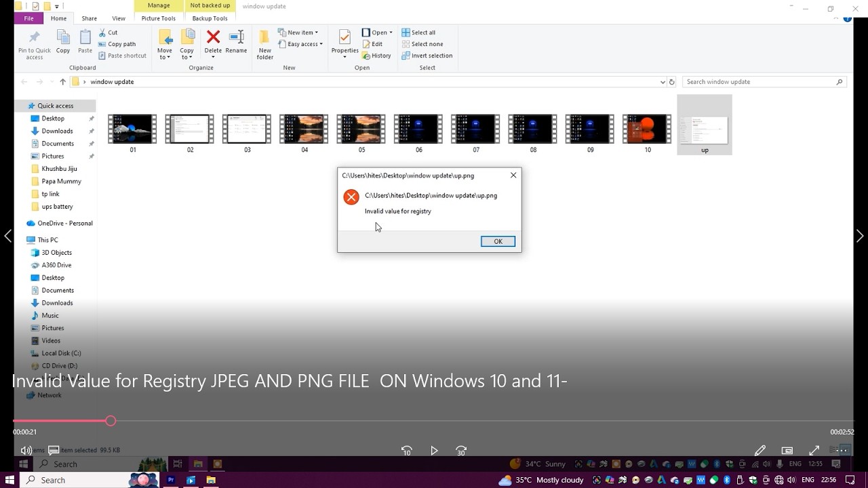This screenshot has width=868, height=488.
Task: Go to next item with right arrow
Action: [860, 236]
